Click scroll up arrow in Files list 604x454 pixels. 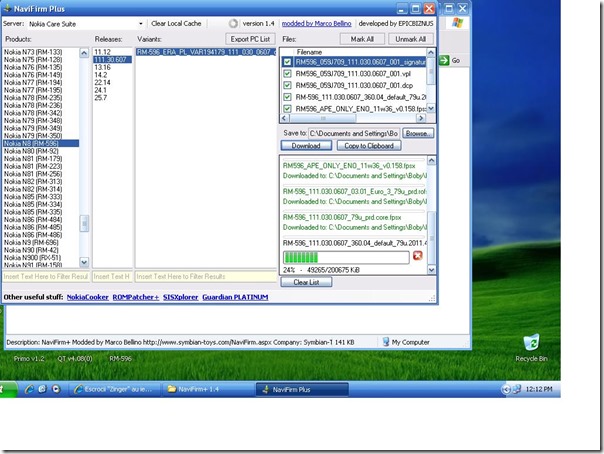pyautogui.click(x=431, y=52)
